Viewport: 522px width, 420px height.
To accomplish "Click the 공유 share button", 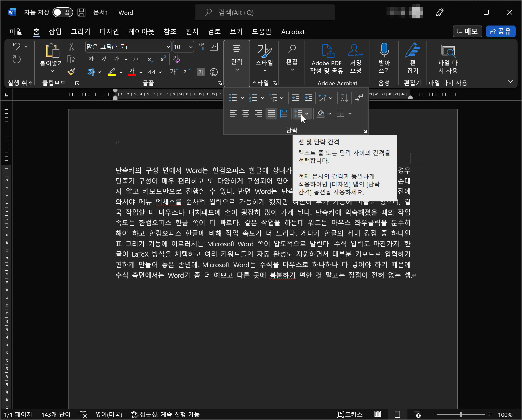I will [x=501, y=31].
